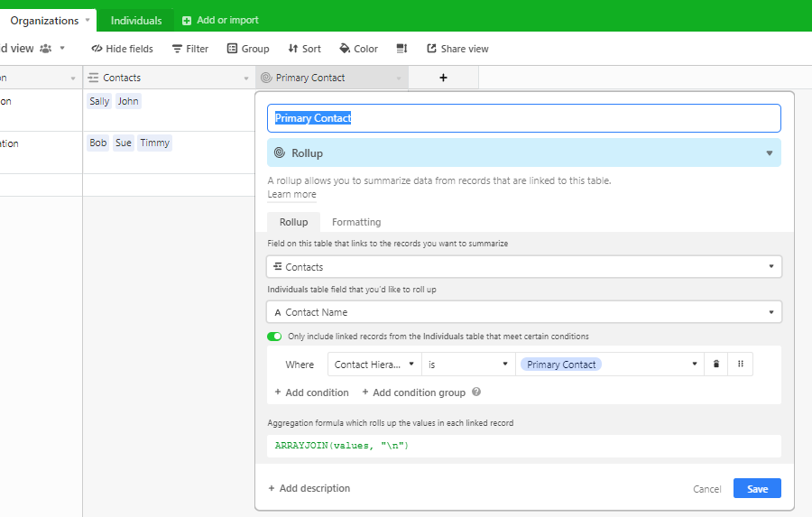Open the 'is' operator dropdown
Image resolution: width=812 pixels, height=517 pixels.
point(468,365)
